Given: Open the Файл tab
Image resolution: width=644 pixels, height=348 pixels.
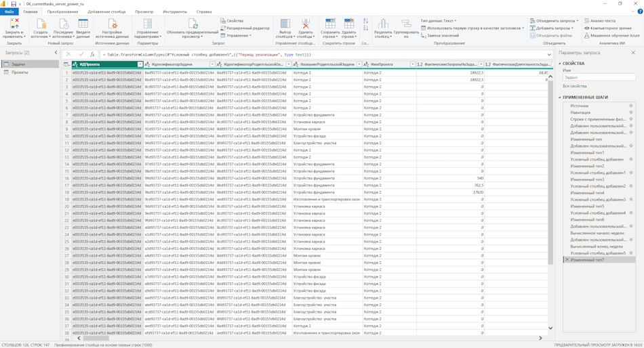Looking at the screenshot, I should [x=9, y=12].
